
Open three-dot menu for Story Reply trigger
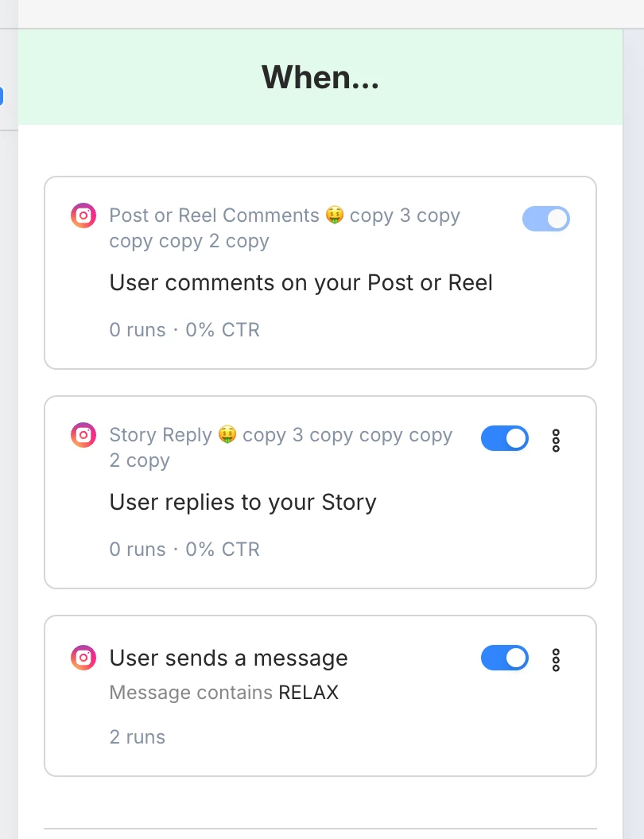point(556,440)
